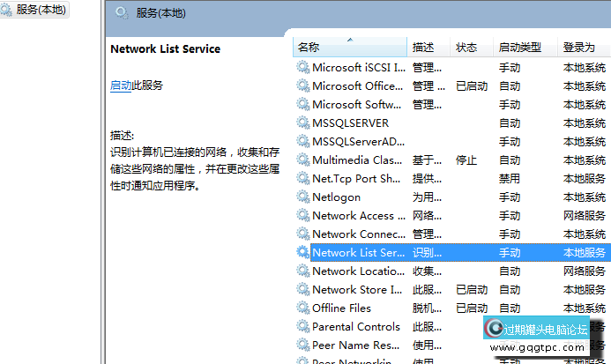The height and width of the screenshot is (364, 611).
Task: Click 已启动 status of Network Store row
Action: (x=472, y=290)
